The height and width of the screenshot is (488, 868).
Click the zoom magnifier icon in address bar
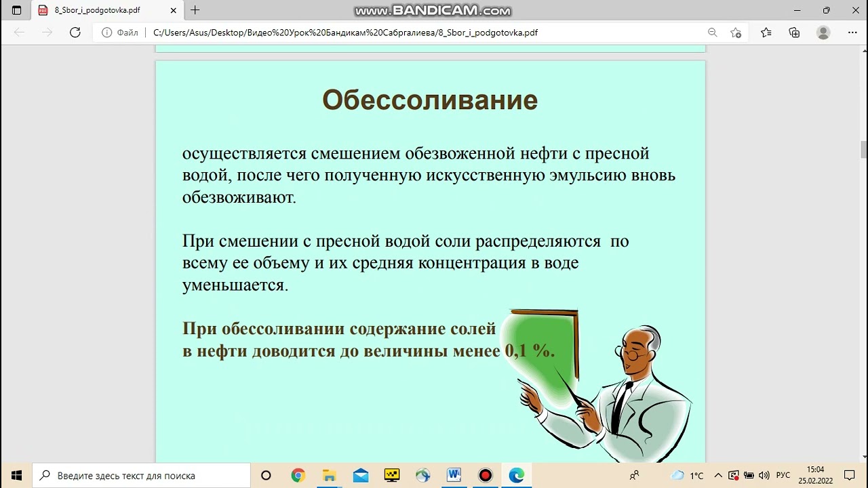[712, 33]
